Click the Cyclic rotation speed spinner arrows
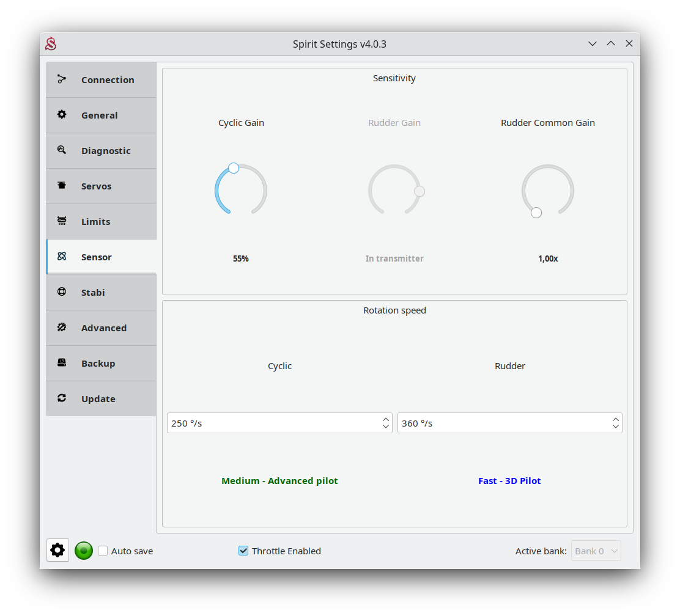Viewport: 680px width, 616px height. [385, 423]
